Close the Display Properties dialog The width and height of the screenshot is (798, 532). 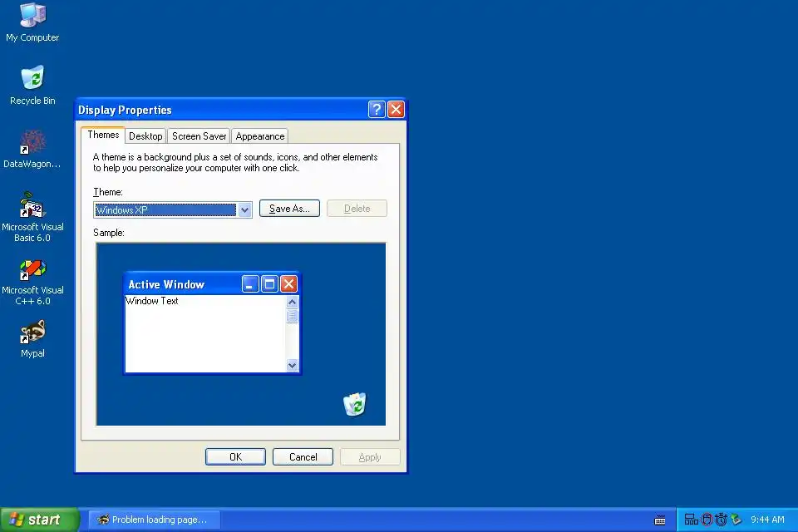[396, 110]
